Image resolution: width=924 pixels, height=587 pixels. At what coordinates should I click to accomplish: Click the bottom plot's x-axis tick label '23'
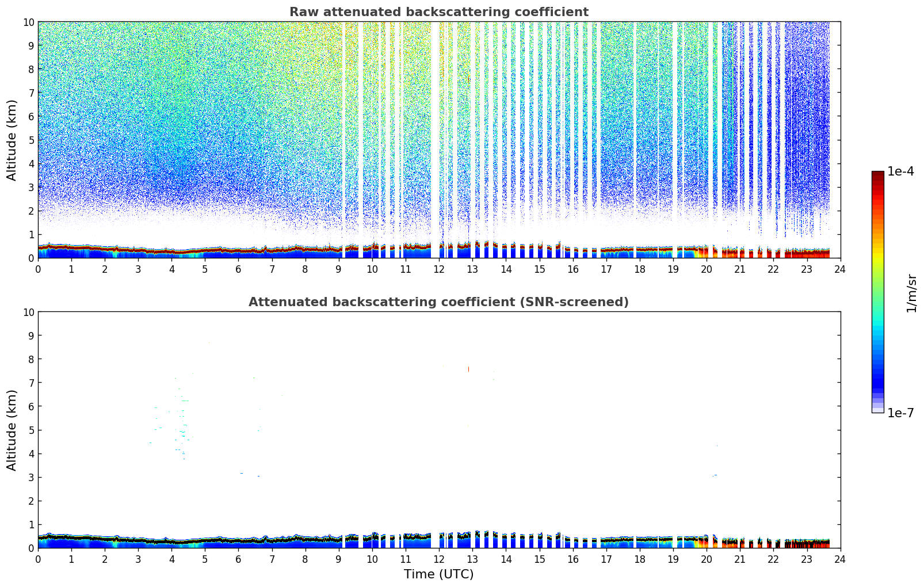(807, 559)
